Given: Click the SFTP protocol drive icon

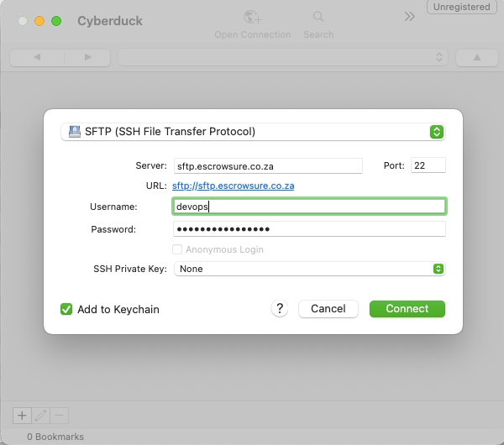Looking at the screenshot, I should [75, 132].
